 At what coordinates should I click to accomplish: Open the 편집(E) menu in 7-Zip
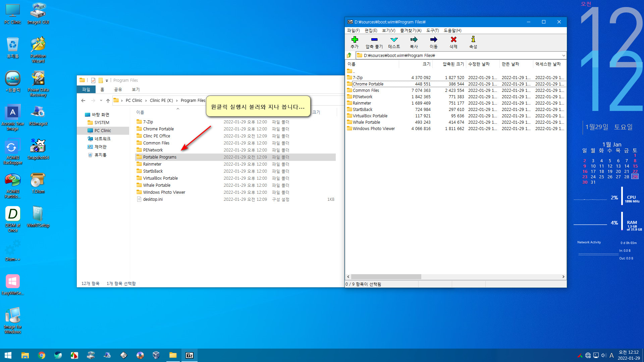click(371, 31)
